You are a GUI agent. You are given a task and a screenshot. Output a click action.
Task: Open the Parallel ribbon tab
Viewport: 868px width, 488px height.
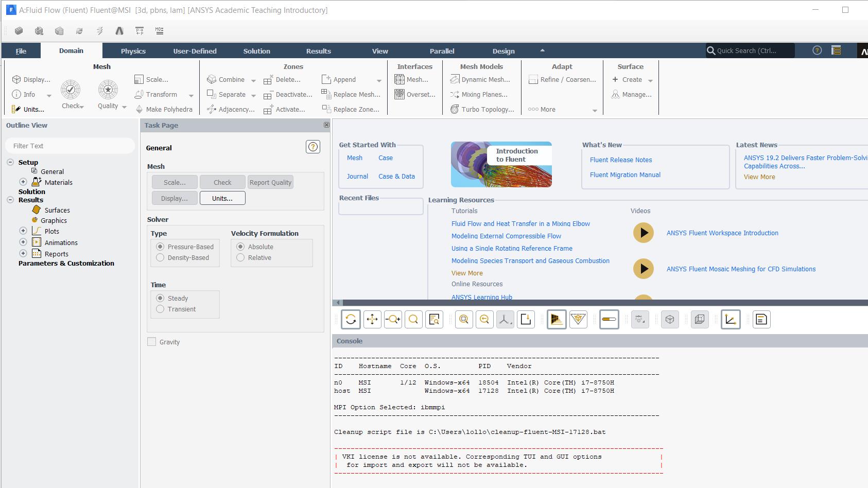442,50
